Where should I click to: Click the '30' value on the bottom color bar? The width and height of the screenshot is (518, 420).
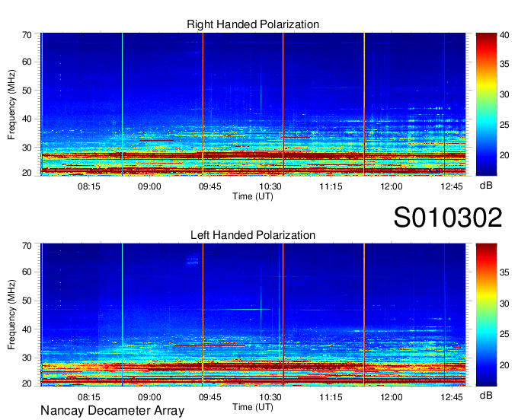pos(504,304)
